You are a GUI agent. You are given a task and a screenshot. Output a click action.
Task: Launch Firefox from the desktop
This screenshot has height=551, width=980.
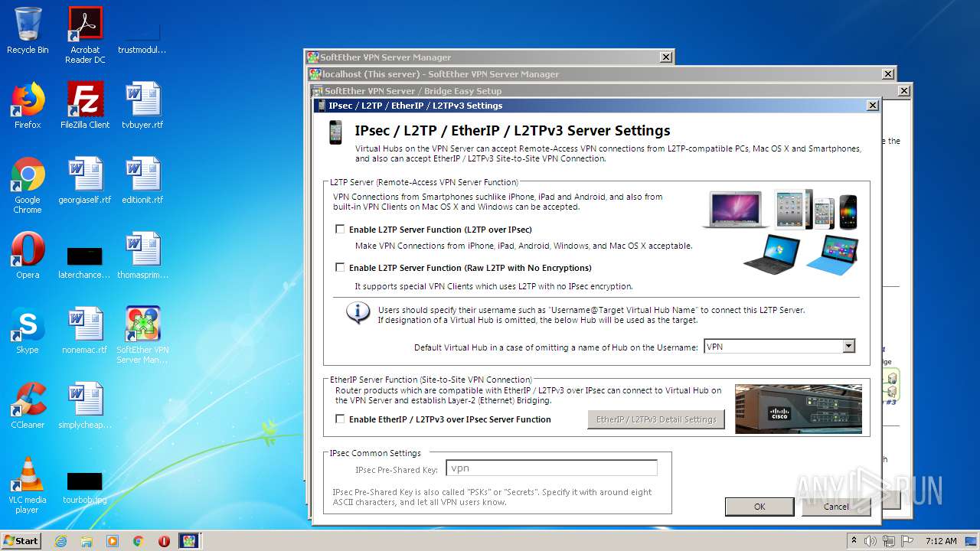click(28, 106)
